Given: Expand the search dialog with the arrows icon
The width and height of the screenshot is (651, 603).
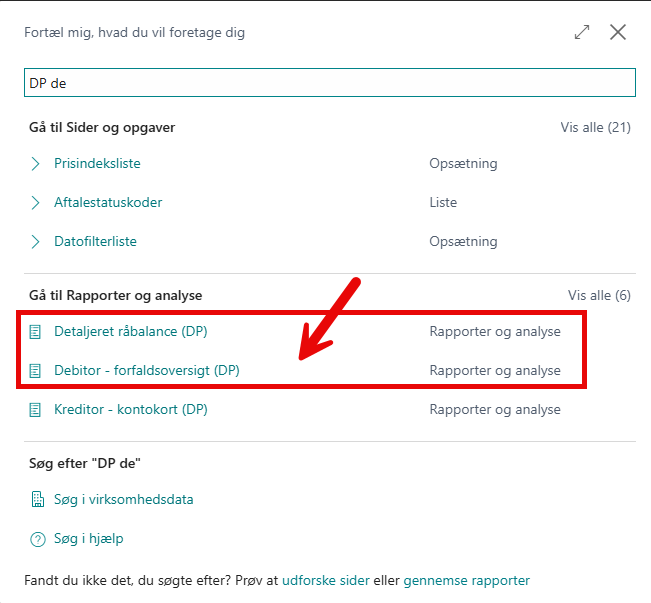Looking at the screenshot, I should tap(582, 32).
